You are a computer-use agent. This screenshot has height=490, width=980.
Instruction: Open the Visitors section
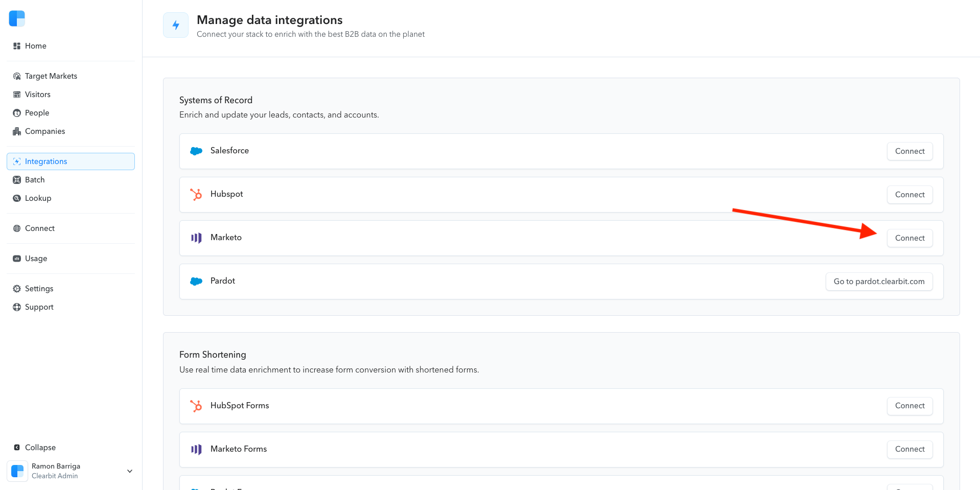(x=71, y=95)
